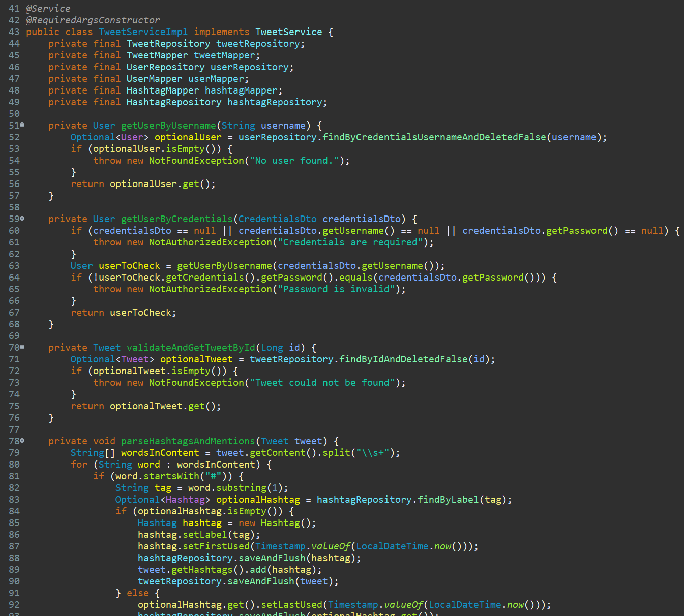This screenshot has width=684, height=616.
Task: Click the TweetService interface name on line 43
Action: (288, 32)
